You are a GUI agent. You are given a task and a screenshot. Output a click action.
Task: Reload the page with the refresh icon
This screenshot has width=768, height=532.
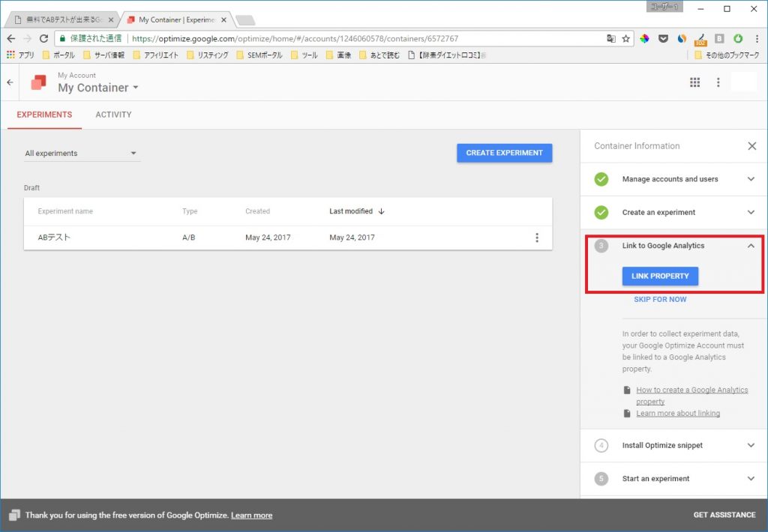pos(43,38)
